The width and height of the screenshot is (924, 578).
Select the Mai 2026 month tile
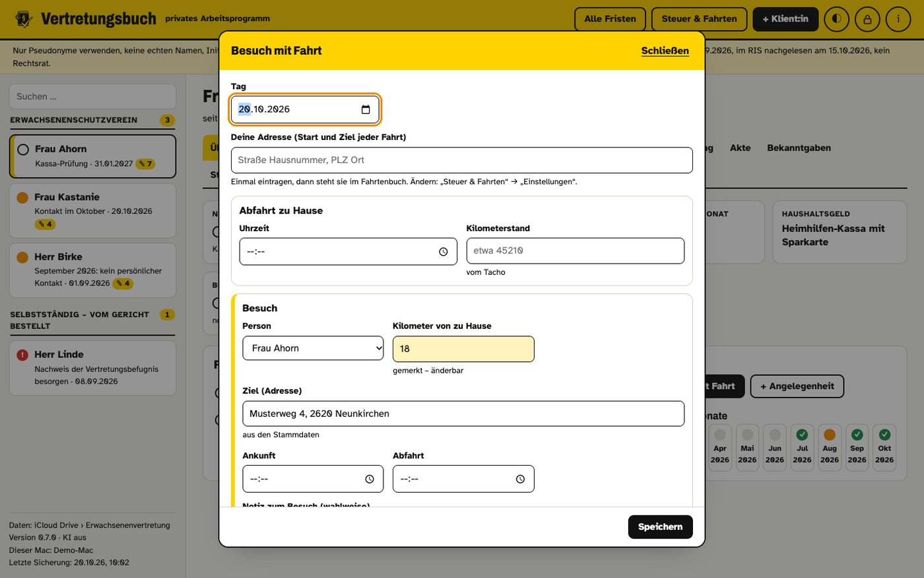pos(747,447)
